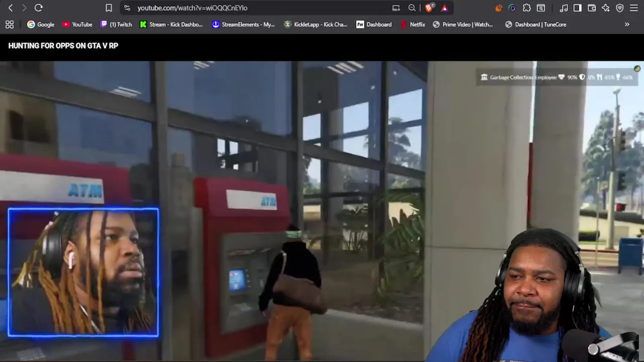Screen dimensions: 644x362
Task: Open the Brave Wallet icon
Action: point(592,8)
